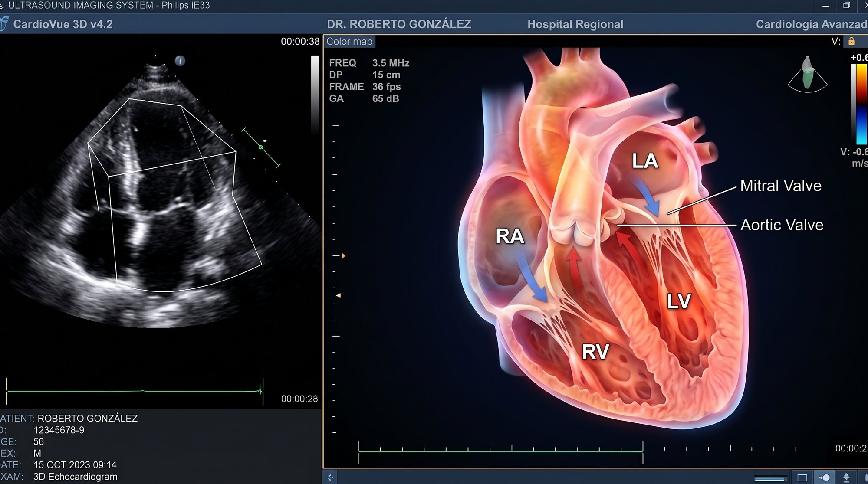The height and width of the screenshot is (484, 868).
Task: Click the +0.6 velocity scale maximum
Action: pyautogui.click(x=859, y=58)
